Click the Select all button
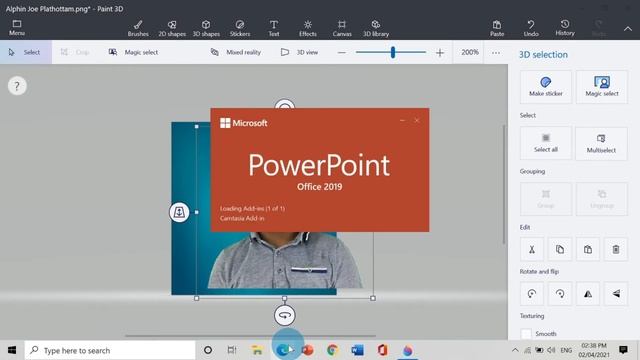Viewport: 640px width, 360px height. pyautogui.click(x=546, y=143)
